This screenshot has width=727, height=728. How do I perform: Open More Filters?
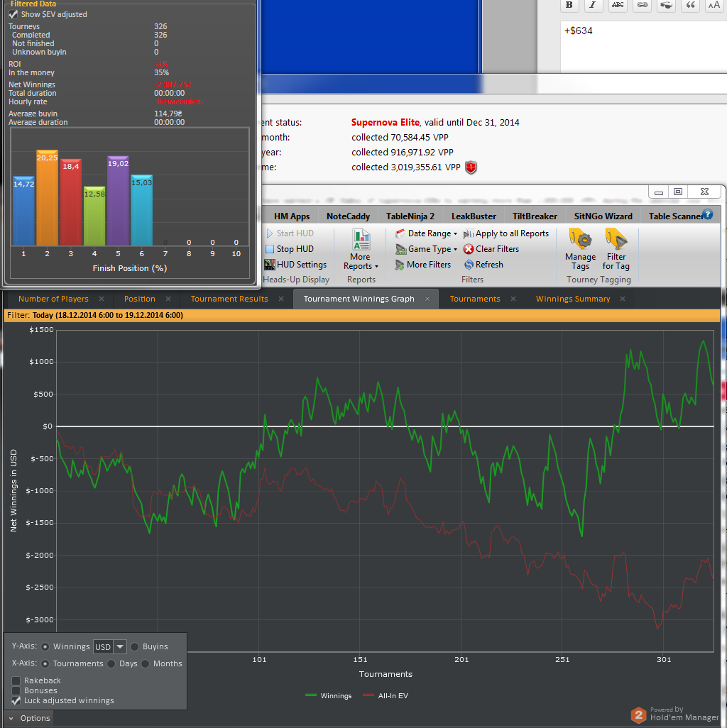(422, 265)
